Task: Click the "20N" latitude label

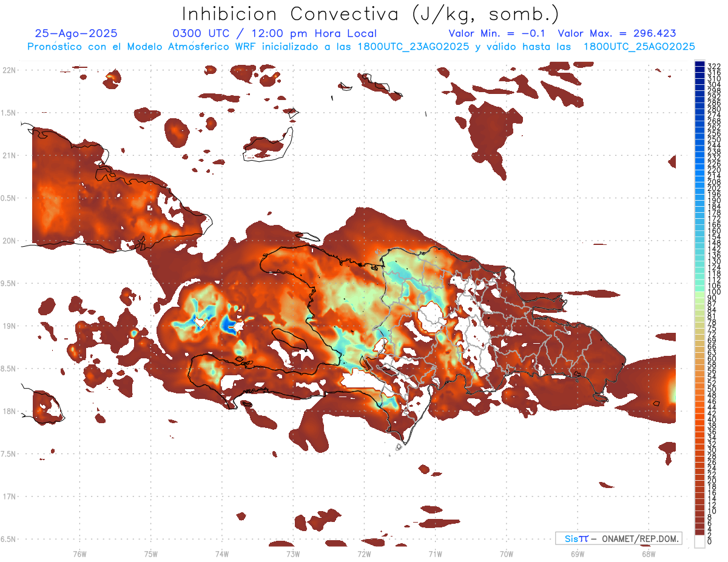Action: [8, 241]
